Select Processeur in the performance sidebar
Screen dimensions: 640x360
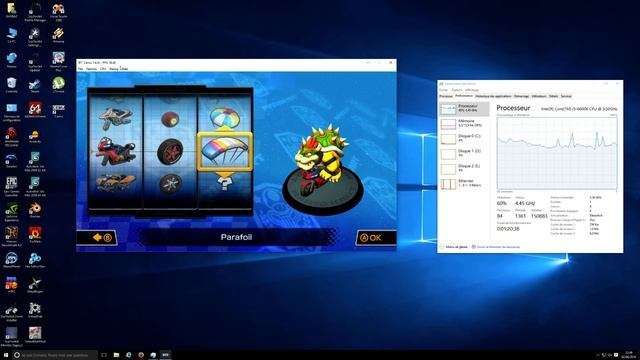(x=464, y=109)
